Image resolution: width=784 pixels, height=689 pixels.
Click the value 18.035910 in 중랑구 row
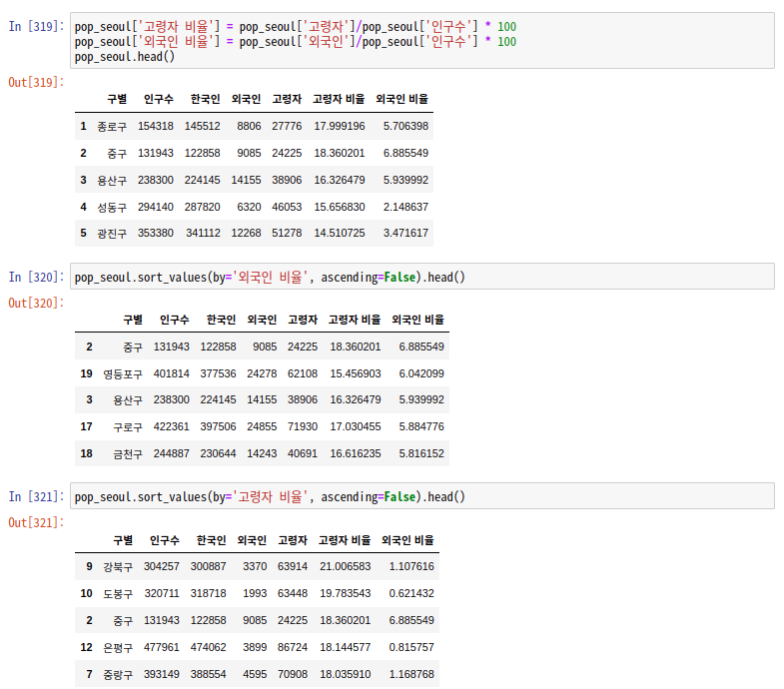coord(345,674)
